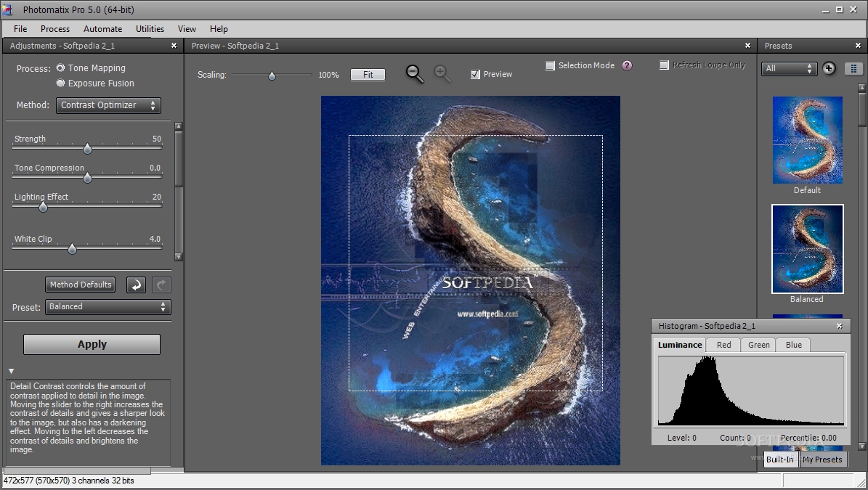Image resolution: width=868 pixels, height=490 pixels.
Task: Click Method Defaults button
Action: [81, 285]
